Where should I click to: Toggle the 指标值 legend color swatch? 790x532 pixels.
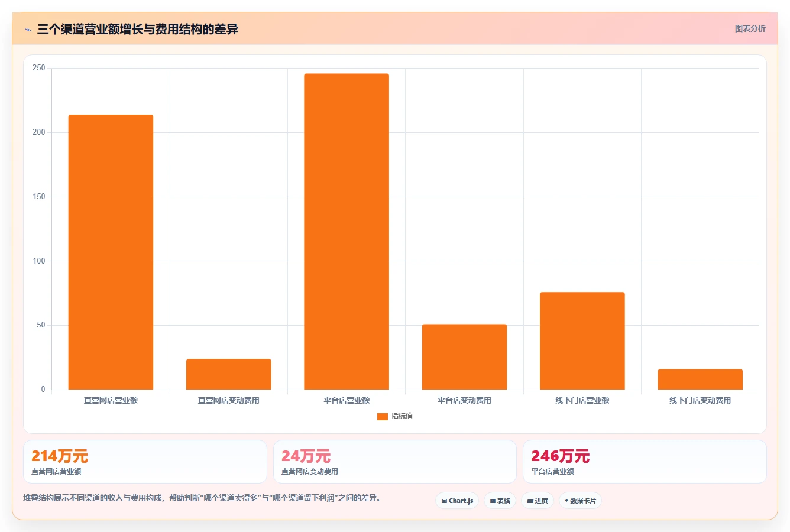383,417
